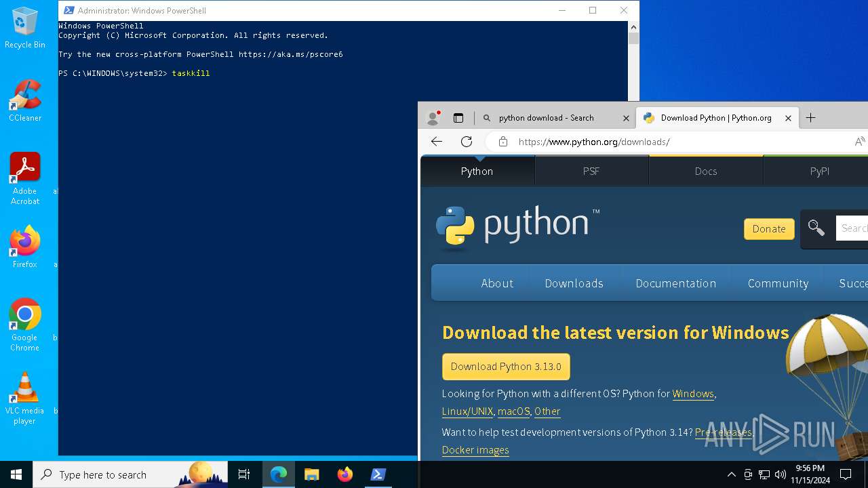Image resolution: width=868 pixels, height=488 pixels.
Task: Click the Edge address bar URL
Action: [x=594, y=142]
